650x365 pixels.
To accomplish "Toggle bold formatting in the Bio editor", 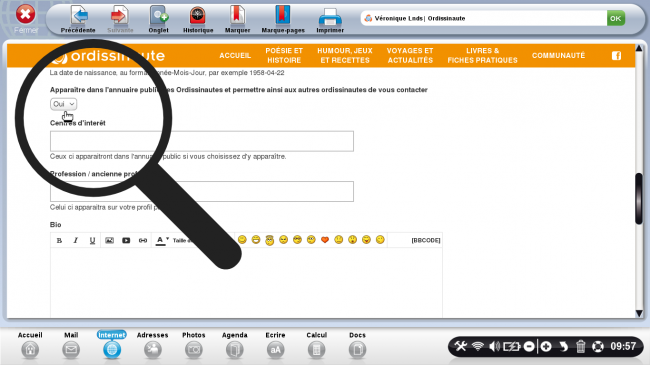I will (59, 241).
